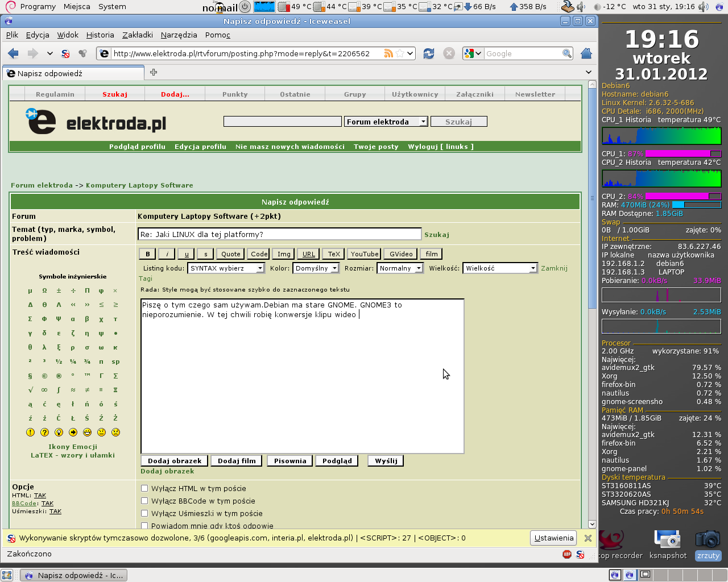Click the Wyślij button to submit post
The width and height of the screenshot is (728, 582).
tap(386, 461)
